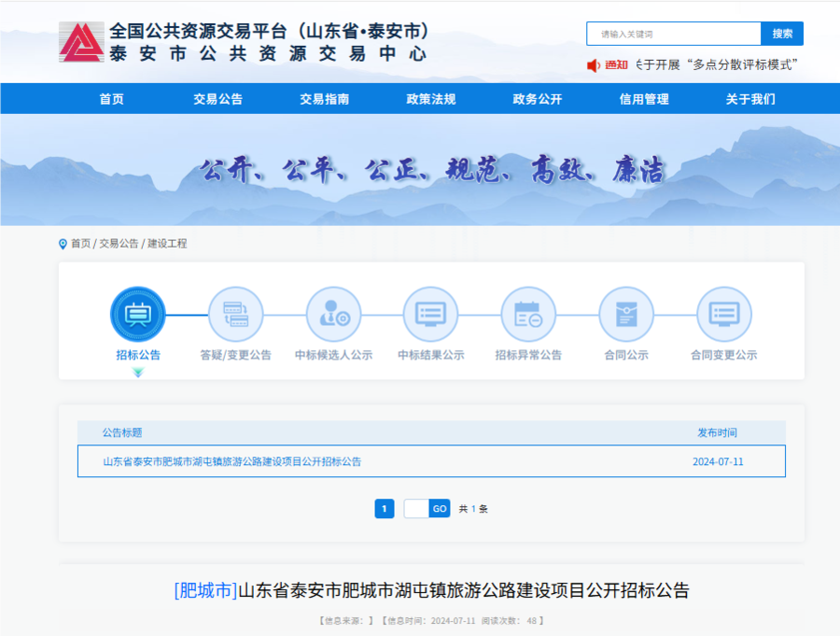Click the 合同变更公示 icon
Screen dimensions: 840x636
(723, 314)
